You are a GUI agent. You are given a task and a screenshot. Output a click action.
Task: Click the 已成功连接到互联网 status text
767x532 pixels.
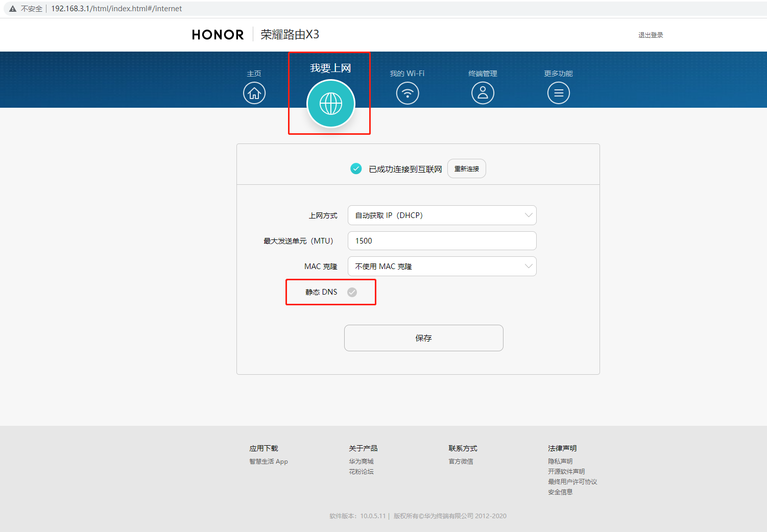pyautogui.click(x=405, y=169)
